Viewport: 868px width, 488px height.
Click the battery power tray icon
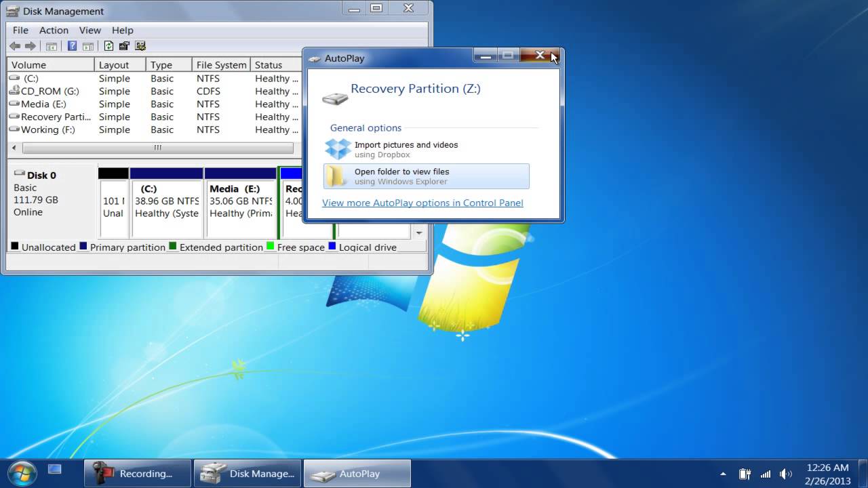tap(745, 474)
